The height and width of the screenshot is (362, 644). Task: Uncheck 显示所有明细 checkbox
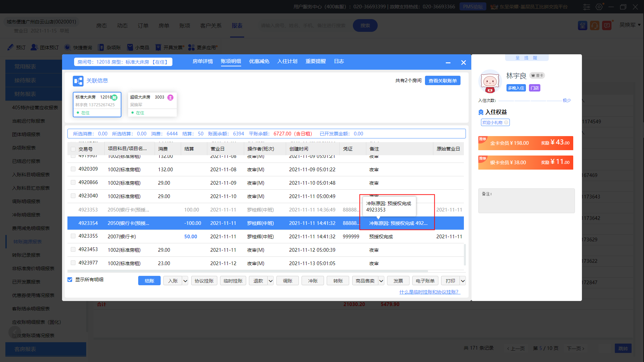click(x=70, y=280)
